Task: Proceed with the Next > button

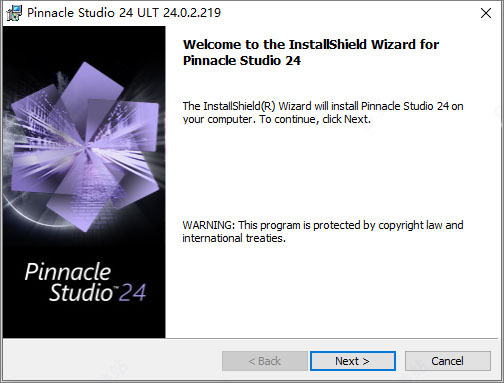Action: pyautogui.click(x=353, y=361)
